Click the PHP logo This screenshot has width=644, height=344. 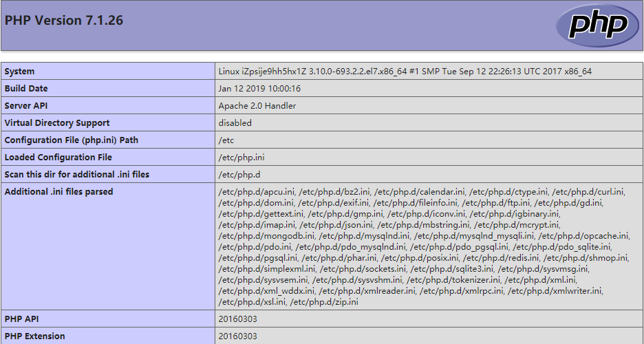click(598, 25)
